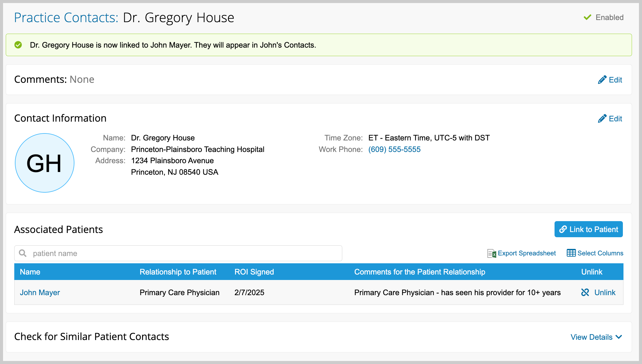Click the Primary Care Physician relationship cell
Viewport: 642px width, 364px height.
[x=179, y=292]
